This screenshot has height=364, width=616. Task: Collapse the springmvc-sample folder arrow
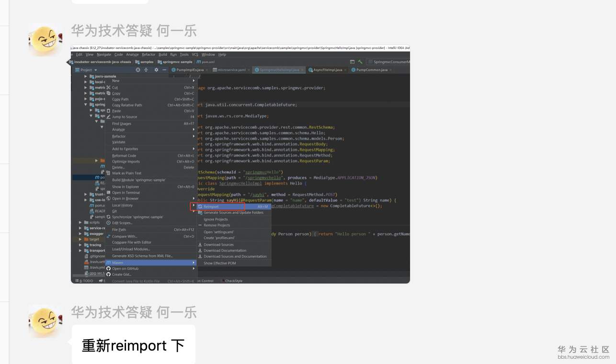tap(86, 104)
